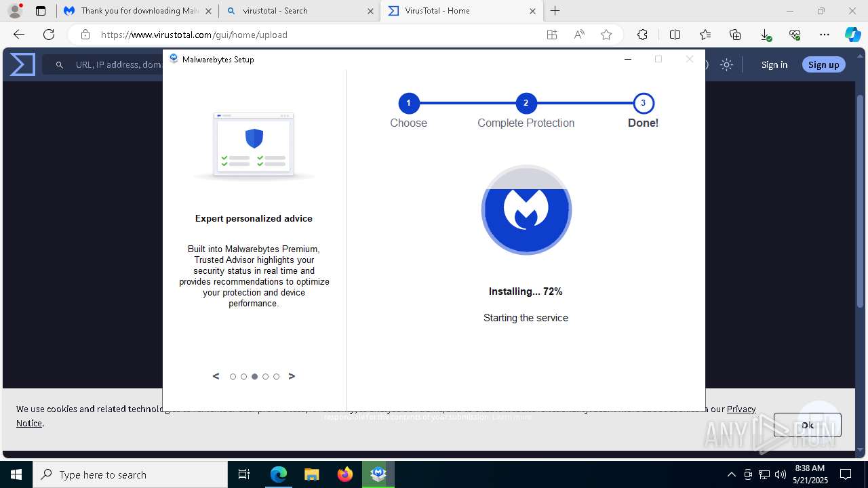Click taskbar search box
The image size is (868, 488).
coord(130,474)
